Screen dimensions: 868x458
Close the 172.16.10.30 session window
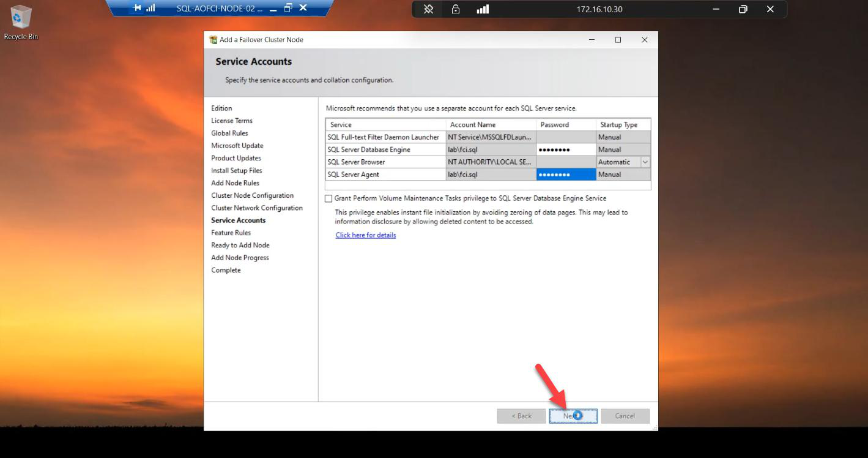(770, 9)
